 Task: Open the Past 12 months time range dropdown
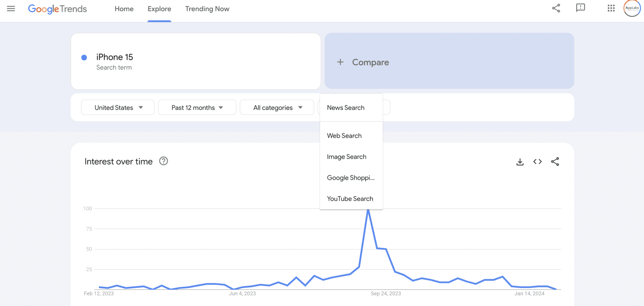click(197, 107)
